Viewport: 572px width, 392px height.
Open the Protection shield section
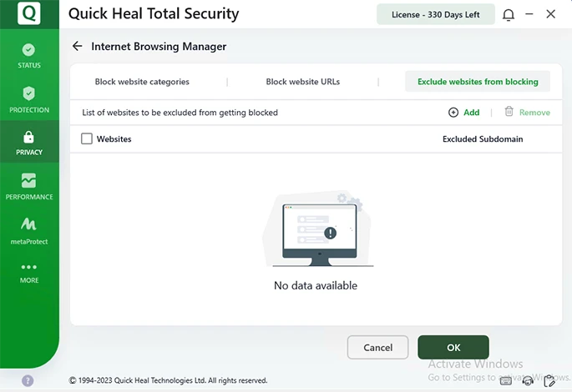29,98
